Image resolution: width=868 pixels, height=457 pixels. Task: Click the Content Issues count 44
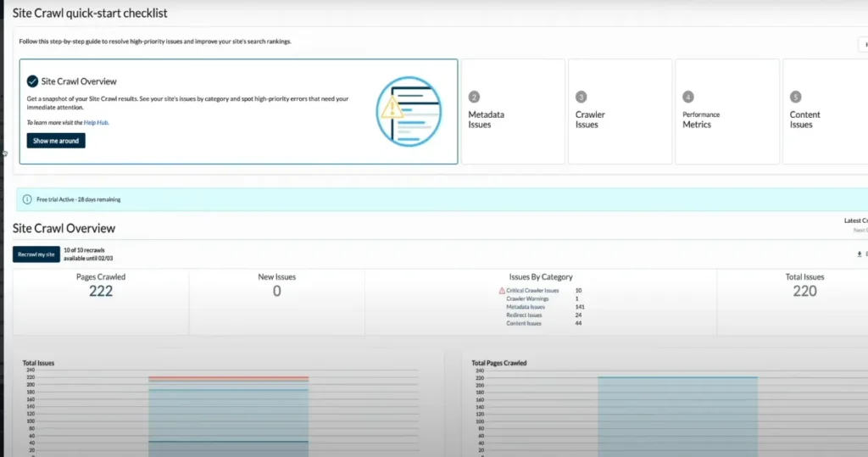[x=578, y=324]
